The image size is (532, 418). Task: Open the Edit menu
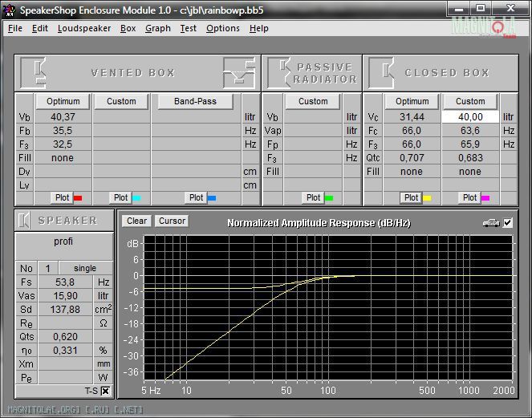tap(39, 28)
